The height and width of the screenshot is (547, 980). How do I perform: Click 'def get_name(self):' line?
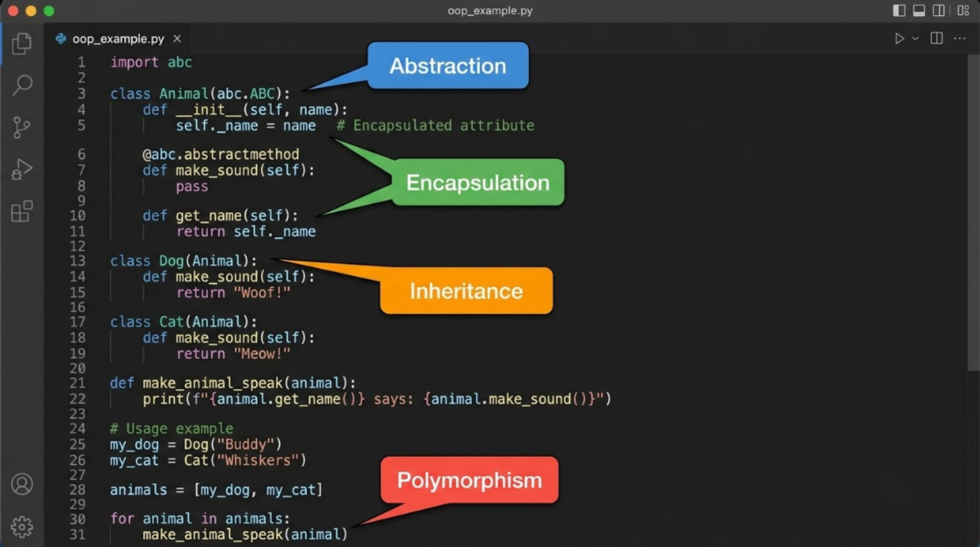click(x=220, y=216)
